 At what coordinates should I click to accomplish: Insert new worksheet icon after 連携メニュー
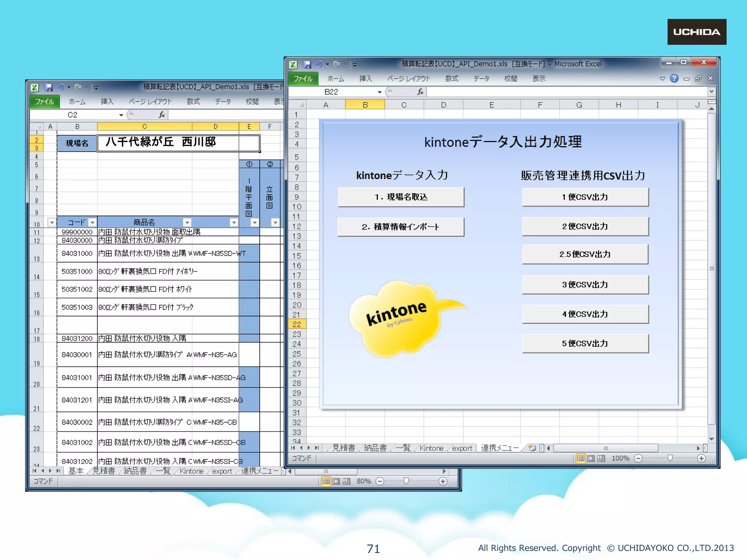(x=532, y=448)
